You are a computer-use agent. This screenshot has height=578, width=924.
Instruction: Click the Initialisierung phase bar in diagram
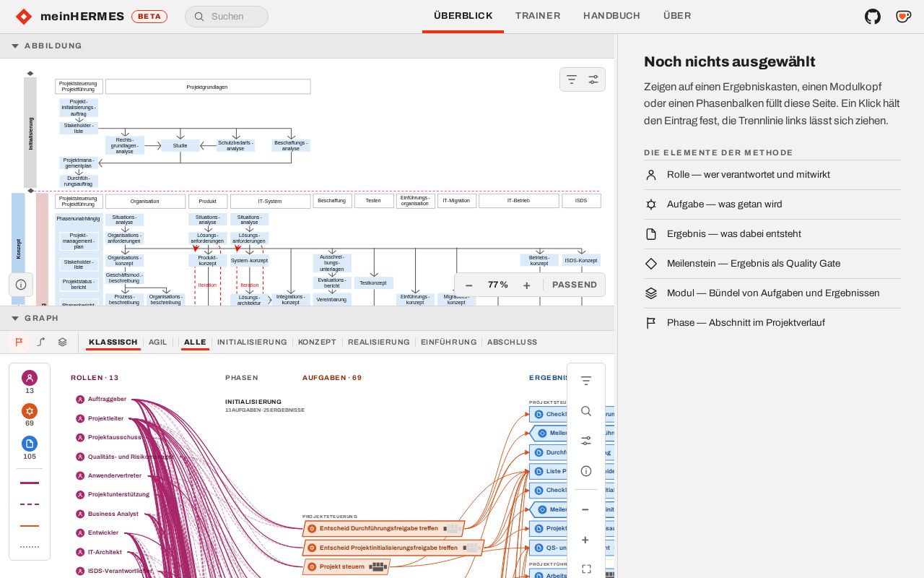[x=30, y=133]
